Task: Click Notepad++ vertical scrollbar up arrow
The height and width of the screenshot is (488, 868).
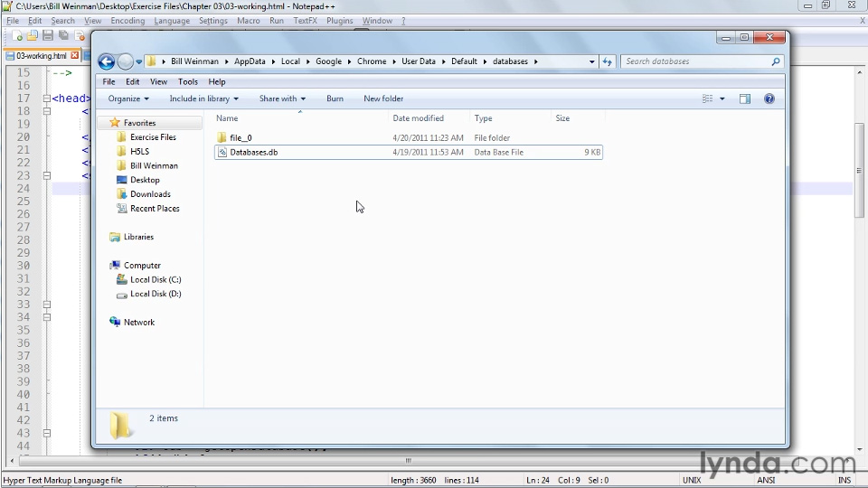Action: [860, 72]
